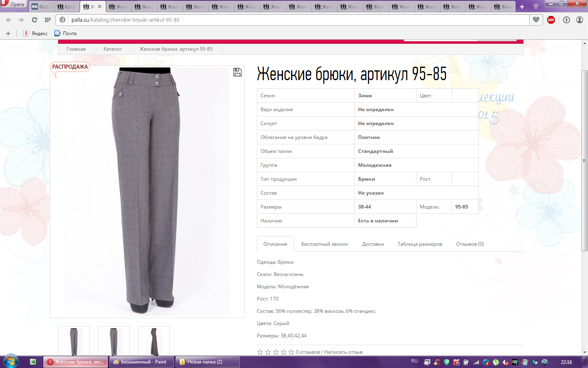
Task: Open the Opera main menu
Action: 13,4
